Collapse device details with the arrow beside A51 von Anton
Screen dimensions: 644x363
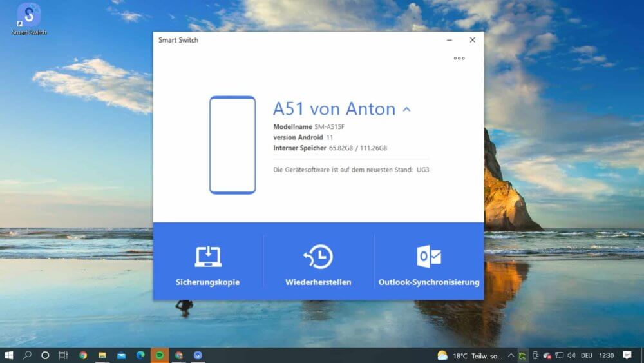[406, 110]
